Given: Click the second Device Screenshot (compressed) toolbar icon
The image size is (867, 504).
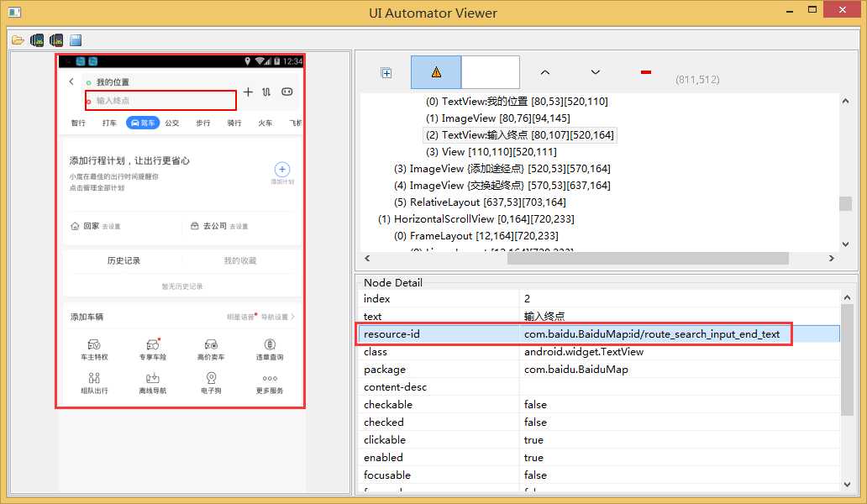Looking at the screenshot, I should click(x=56, y=40).
